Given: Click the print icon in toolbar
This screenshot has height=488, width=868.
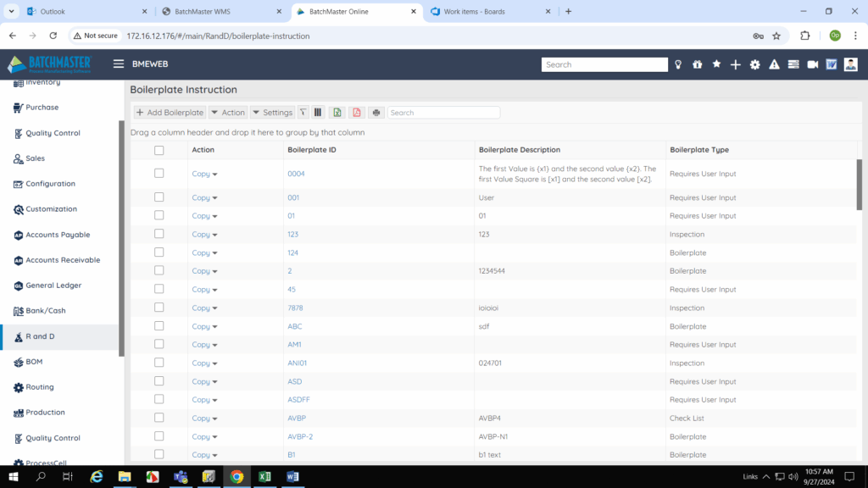Looking at the screenshot, I should coord(376,113).
